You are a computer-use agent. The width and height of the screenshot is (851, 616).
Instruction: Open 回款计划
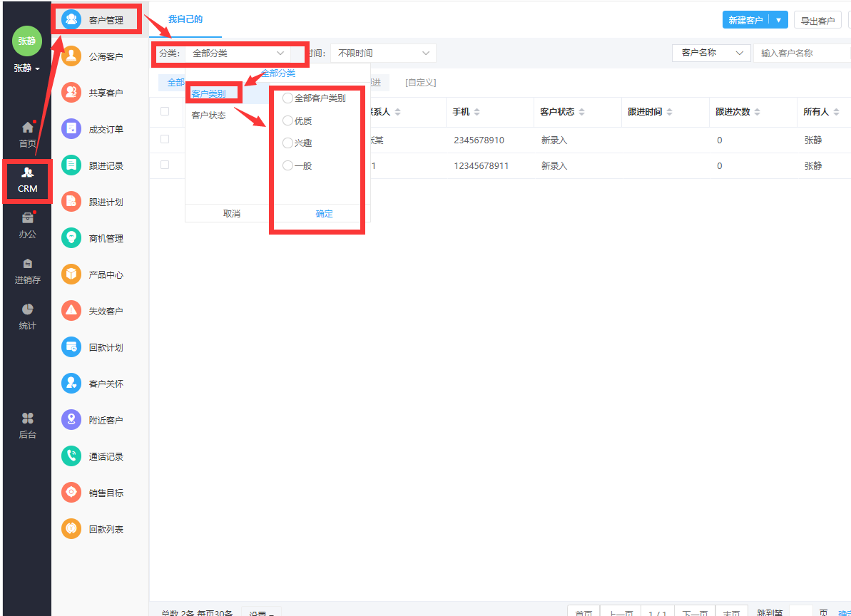pos(97,347)
